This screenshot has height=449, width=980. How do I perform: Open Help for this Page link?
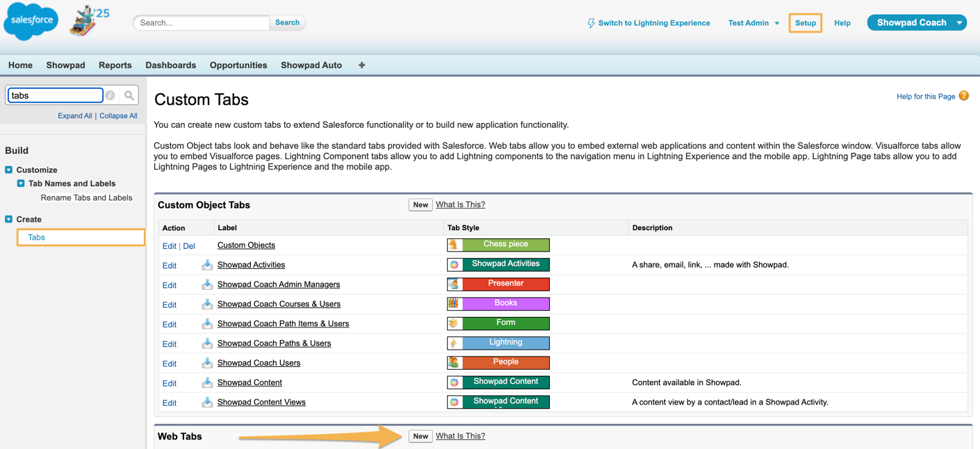[x=926, y=97]
